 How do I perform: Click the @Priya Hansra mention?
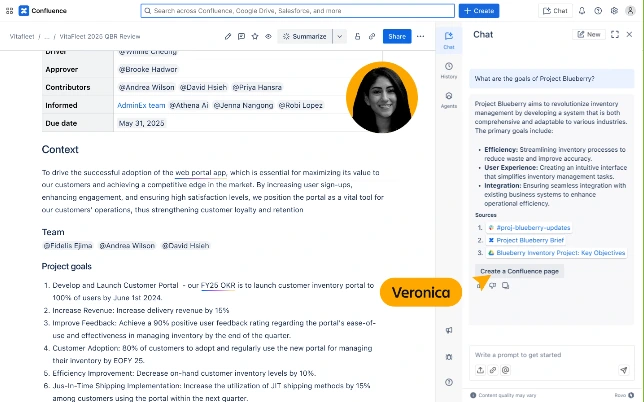click(257, 87)
